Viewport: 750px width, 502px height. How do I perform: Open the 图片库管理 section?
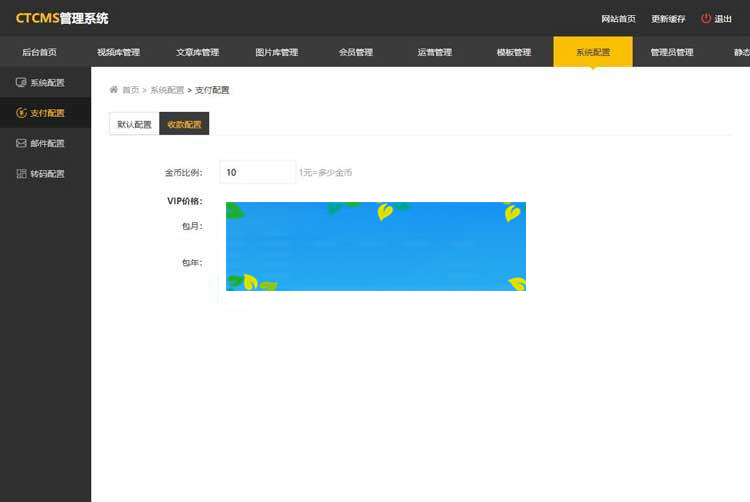pyautogui.click(x=276, y=52)
